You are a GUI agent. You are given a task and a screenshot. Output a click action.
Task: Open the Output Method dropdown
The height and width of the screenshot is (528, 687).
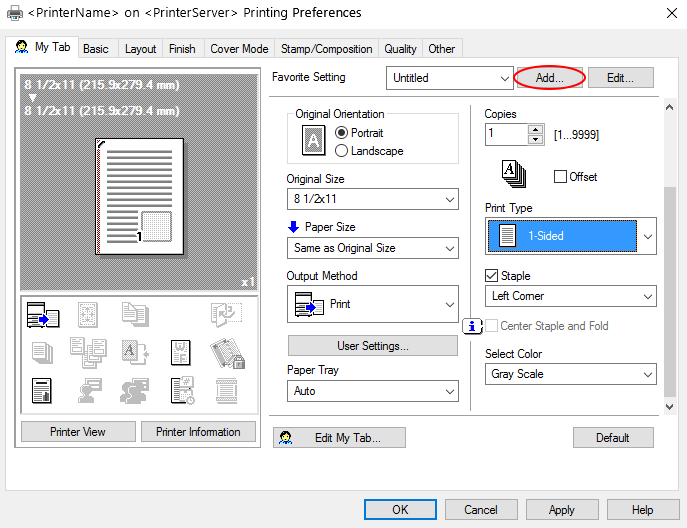coord(373,304)
